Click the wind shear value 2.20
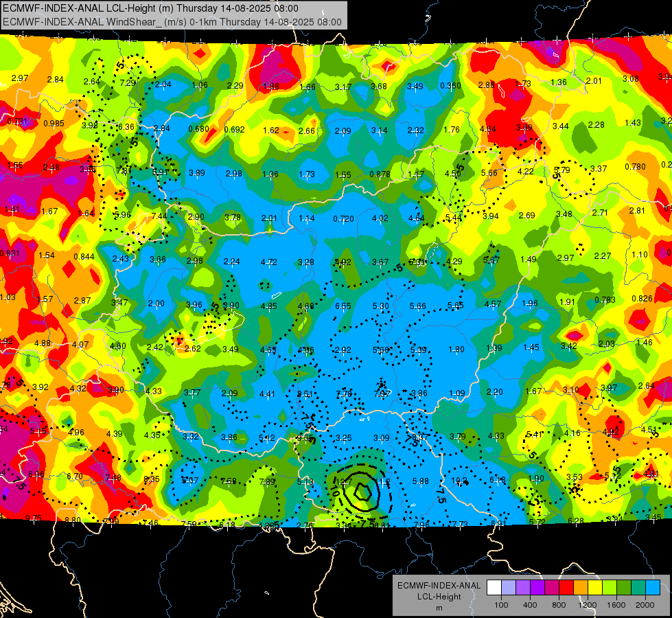Viewport: 672px width, 618px height. [x=495, y=392]
